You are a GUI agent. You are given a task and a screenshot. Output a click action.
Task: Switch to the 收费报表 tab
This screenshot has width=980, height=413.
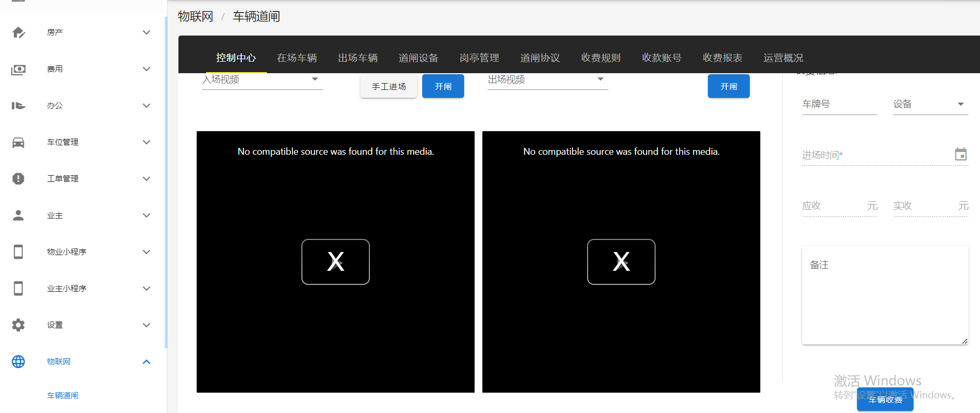pos(723,58)
